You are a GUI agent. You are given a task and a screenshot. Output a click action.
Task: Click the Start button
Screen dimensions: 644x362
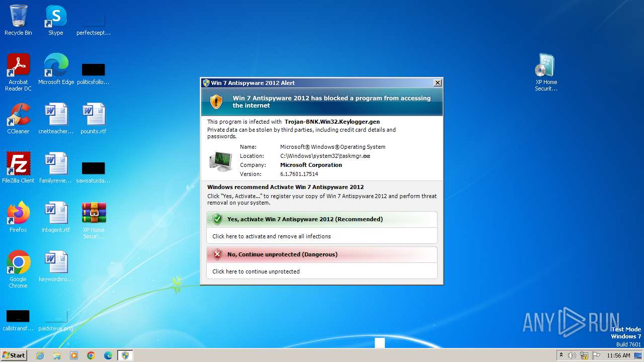click(14, 355)
